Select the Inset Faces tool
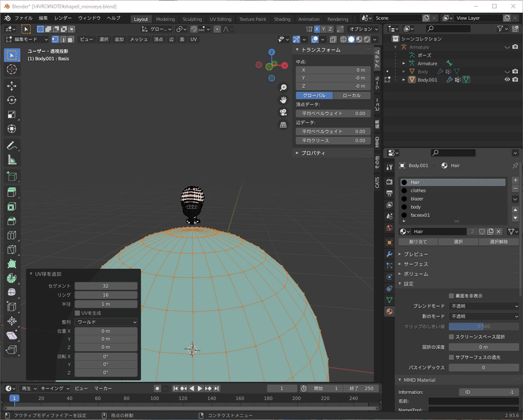Image resolution: width=523 pixels, height=420 pixels. (12, 206)
